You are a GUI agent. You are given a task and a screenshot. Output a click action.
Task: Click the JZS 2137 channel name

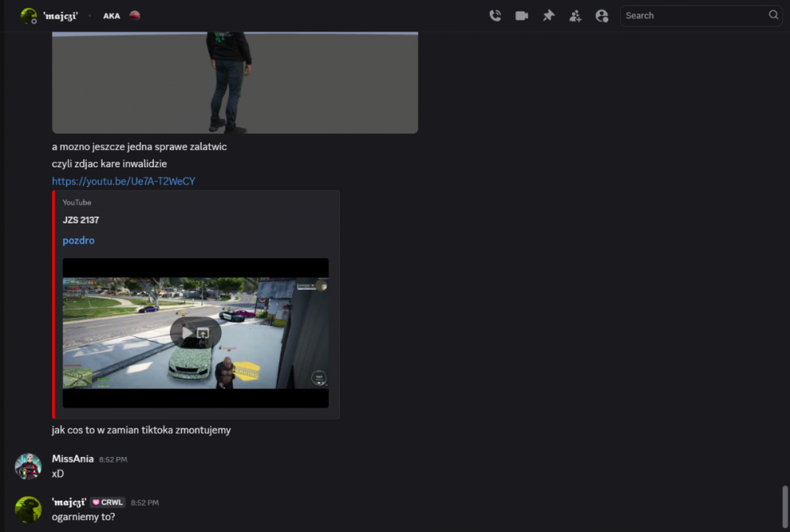pyautogui.click(x=81, y=220)
